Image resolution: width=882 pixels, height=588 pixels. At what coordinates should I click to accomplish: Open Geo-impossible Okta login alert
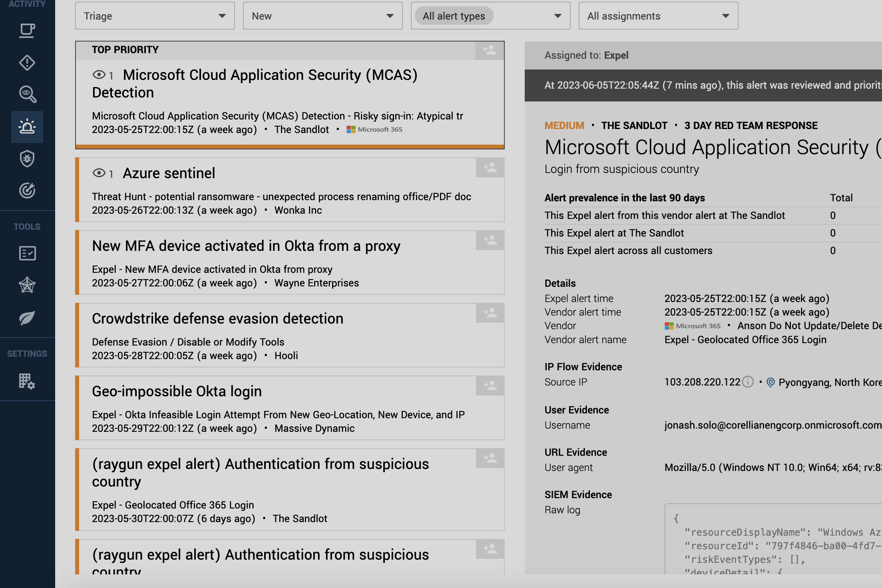(x=177, y=391)
